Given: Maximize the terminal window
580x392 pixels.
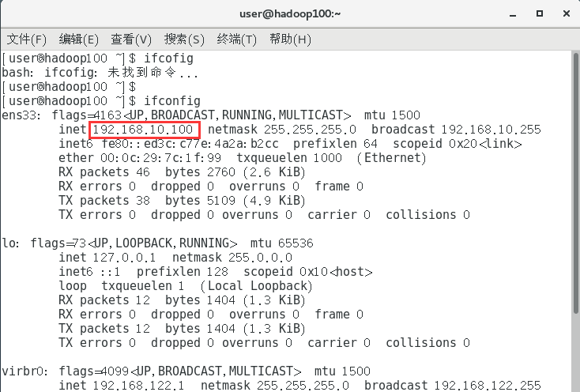Looking at the screenshot, I should [540, 13].
